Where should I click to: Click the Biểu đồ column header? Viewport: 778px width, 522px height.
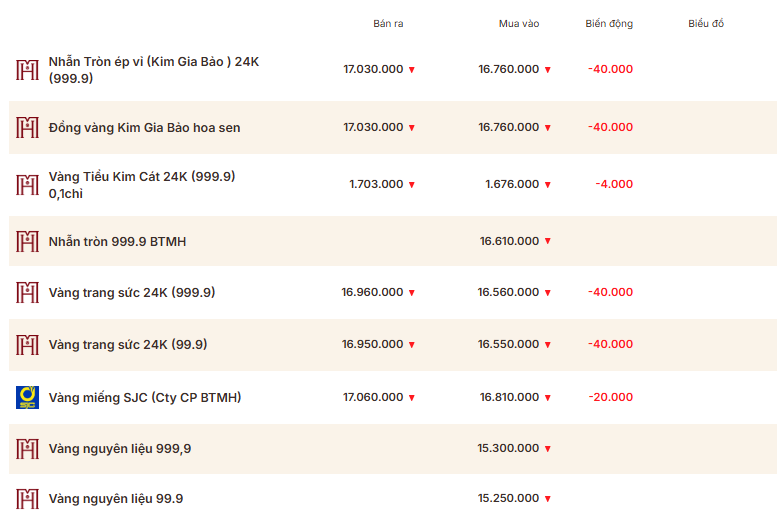pos(706,23)
